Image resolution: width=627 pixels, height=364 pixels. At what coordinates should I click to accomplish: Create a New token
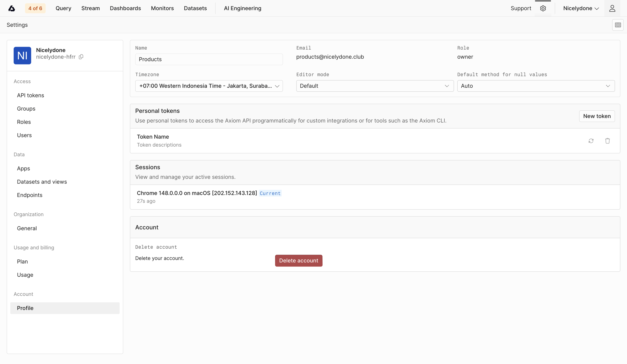click(x=597, y=116)
